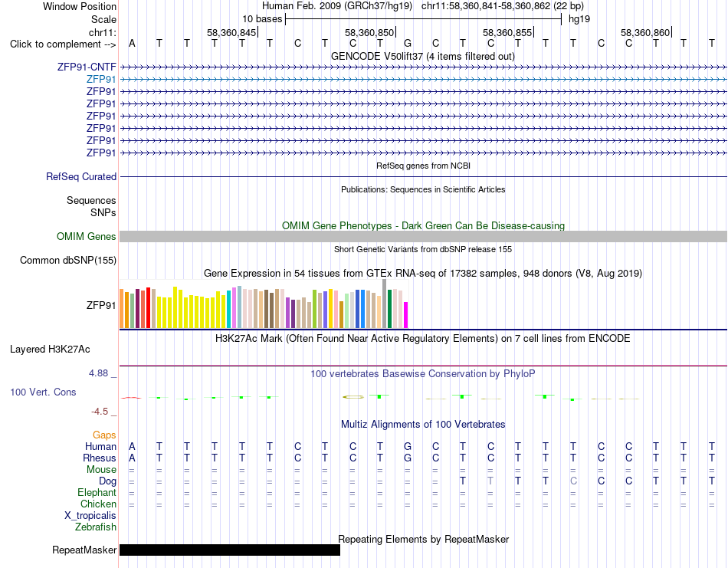
Task: Click the ZFP91-CNTF gene label
Action: [x=87, y=67]
